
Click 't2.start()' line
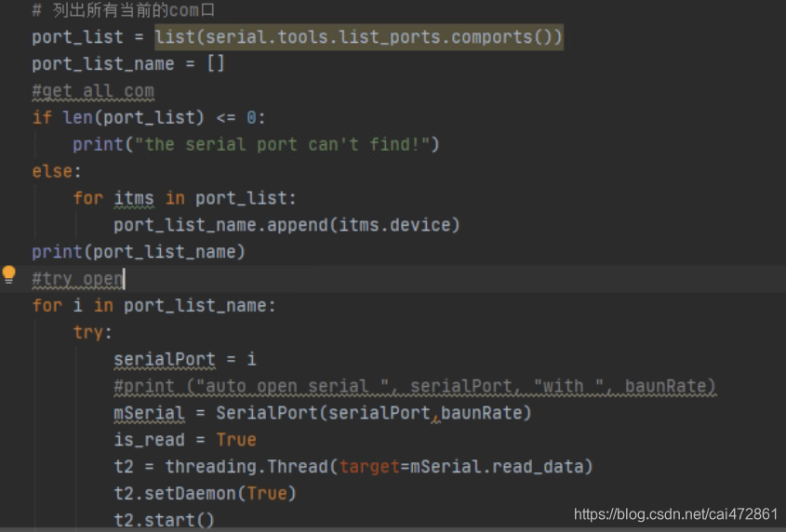point(164,520)
